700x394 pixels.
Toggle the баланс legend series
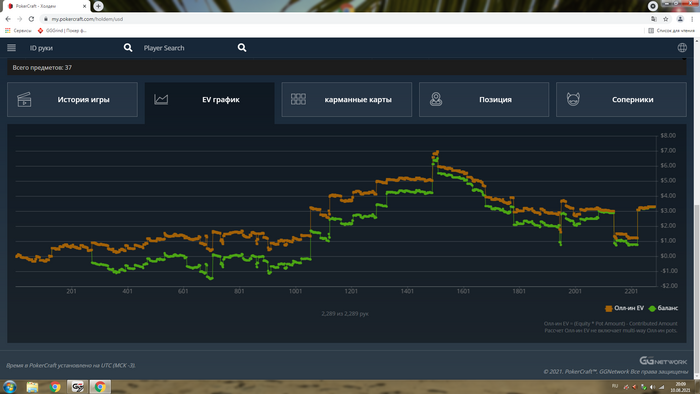[663, 308]
